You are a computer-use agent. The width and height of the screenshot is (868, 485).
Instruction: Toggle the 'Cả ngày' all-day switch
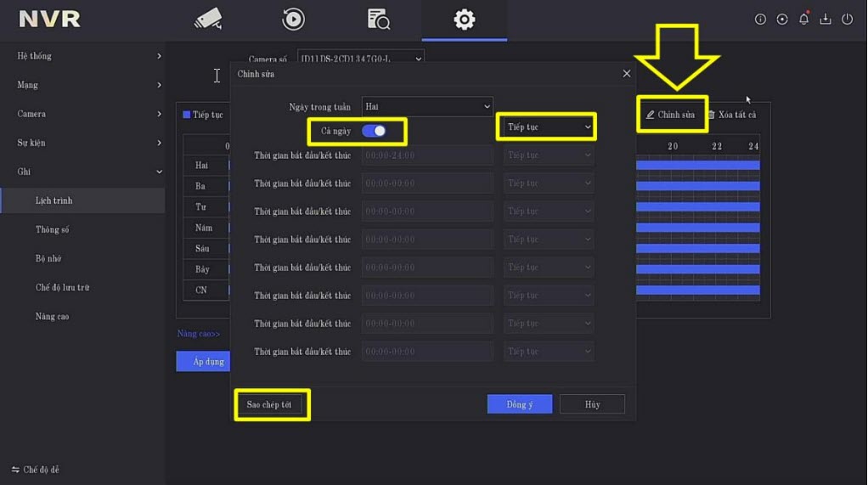pos(374,131)
